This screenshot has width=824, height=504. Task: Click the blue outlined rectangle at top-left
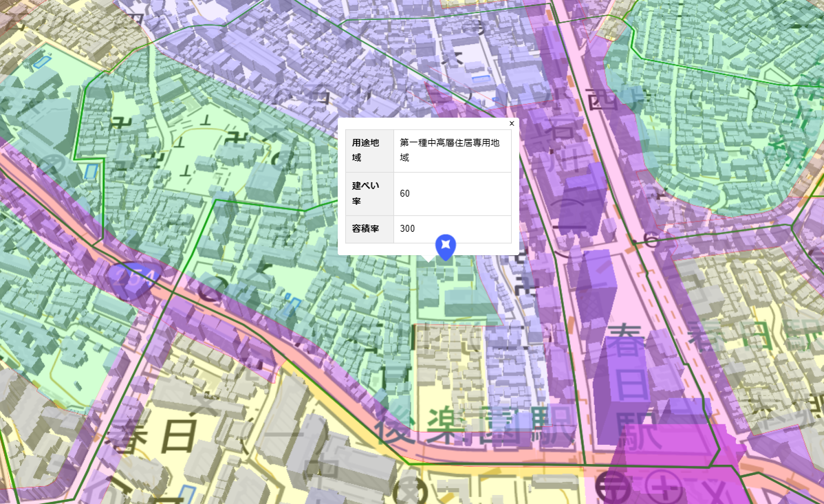[42, 62]
